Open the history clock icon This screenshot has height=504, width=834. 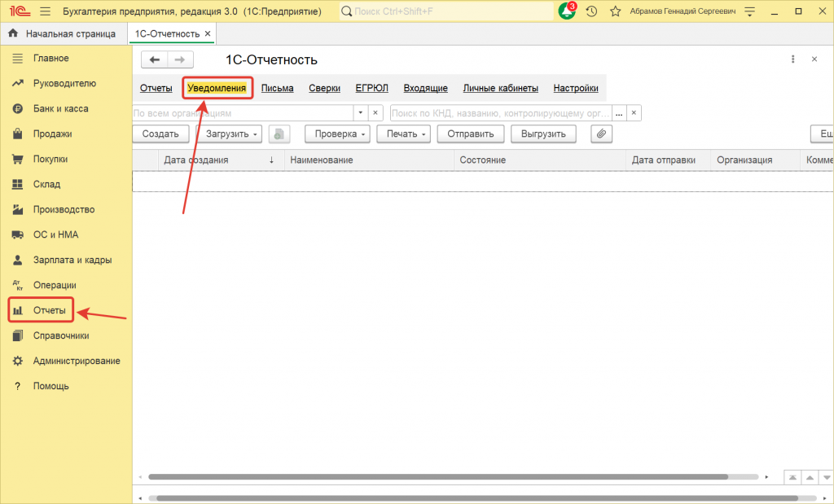(x=591, y=11)
